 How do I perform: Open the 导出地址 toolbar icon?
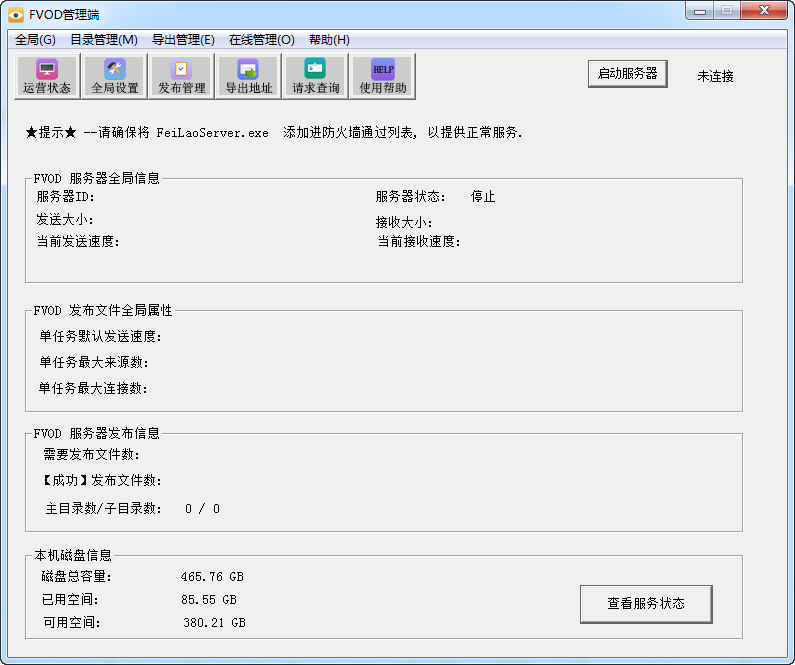(248, 76)
